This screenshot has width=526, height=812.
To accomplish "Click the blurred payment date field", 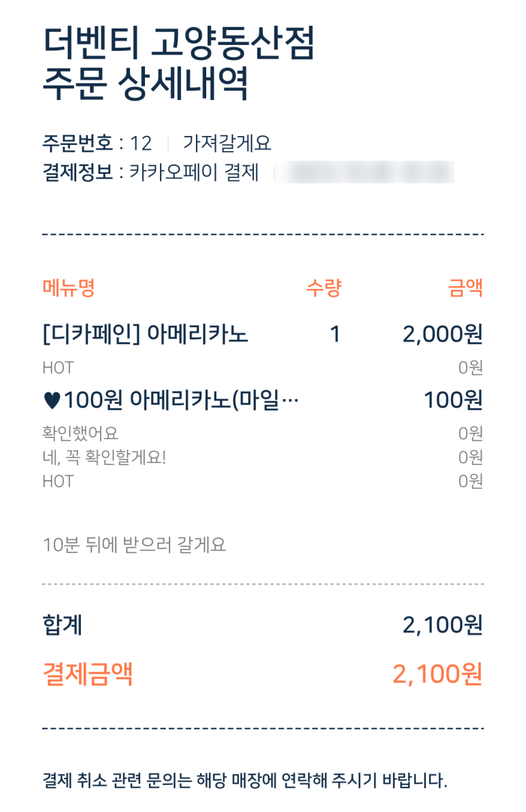I will (369, 173).
